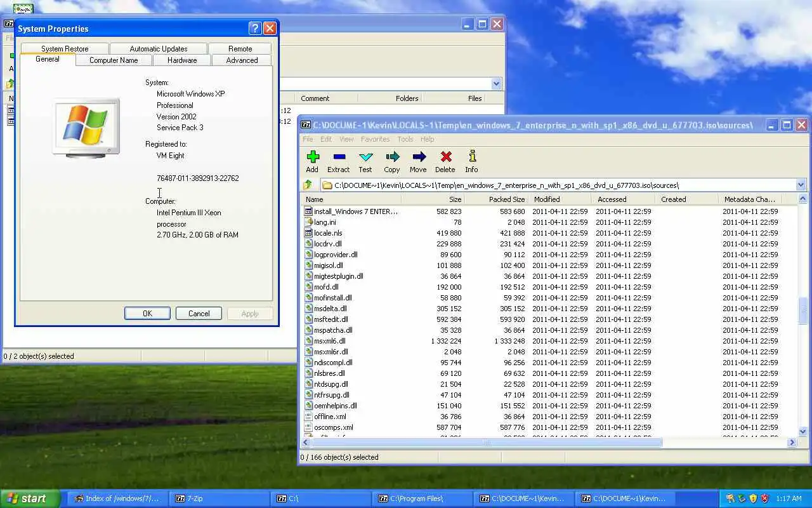Click the Add toolbar icon in 7-Zip
This screenshot has height=508, width=812.
312,157
